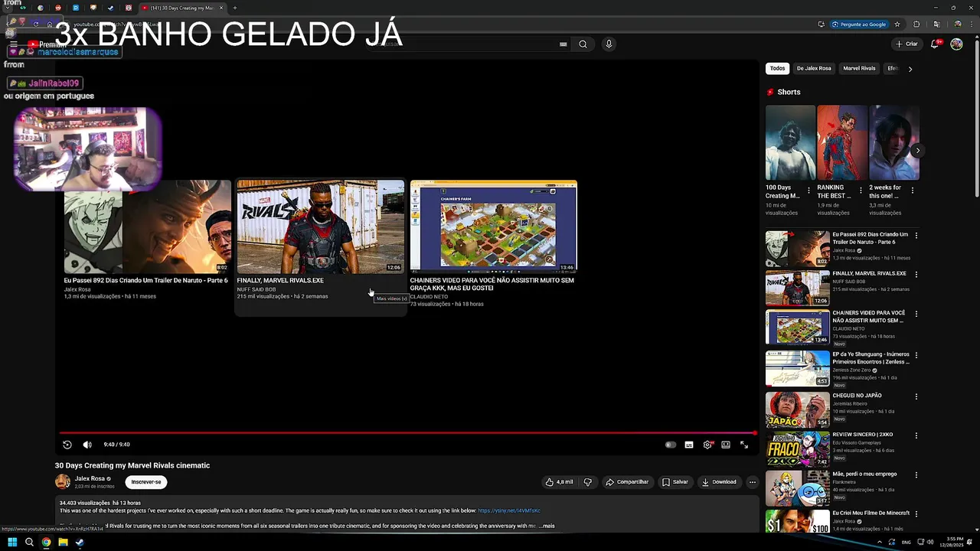
Task: Show more filter chips with right arrow
Action: pos(910,69)
